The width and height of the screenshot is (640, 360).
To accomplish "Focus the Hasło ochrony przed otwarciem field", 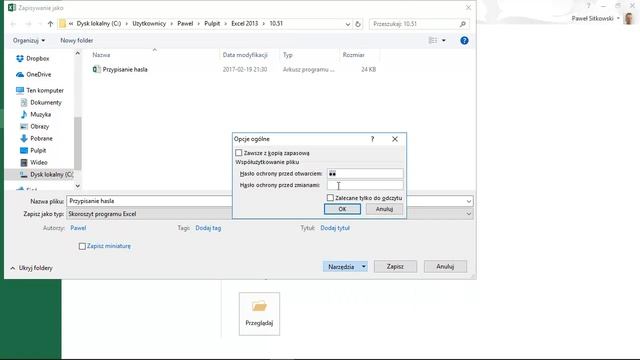I will click(365, 174).
